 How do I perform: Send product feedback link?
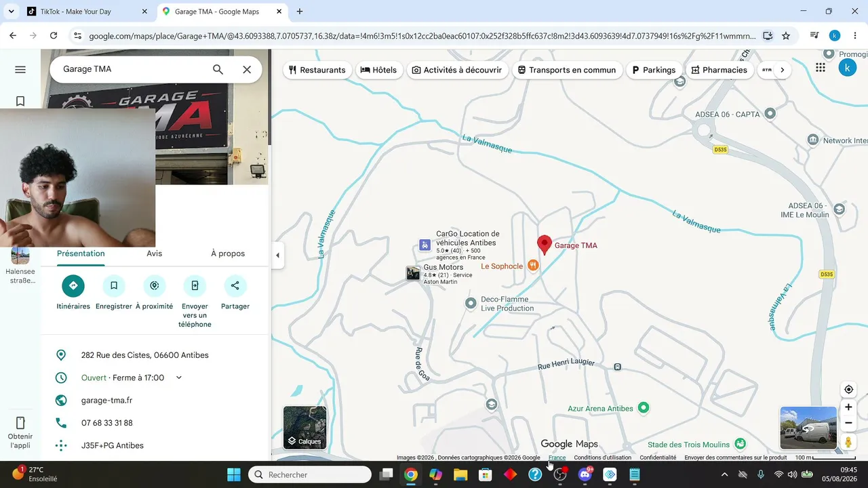[x=736, y=457]
